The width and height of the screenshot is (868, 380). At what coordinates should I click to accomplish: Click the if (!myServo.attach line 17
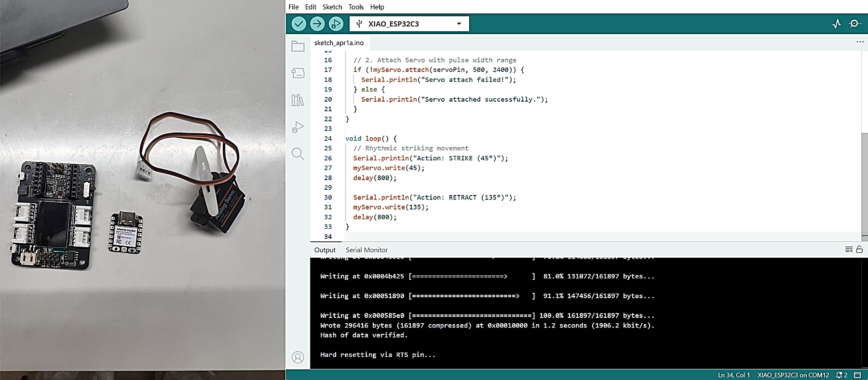(438, 70)
